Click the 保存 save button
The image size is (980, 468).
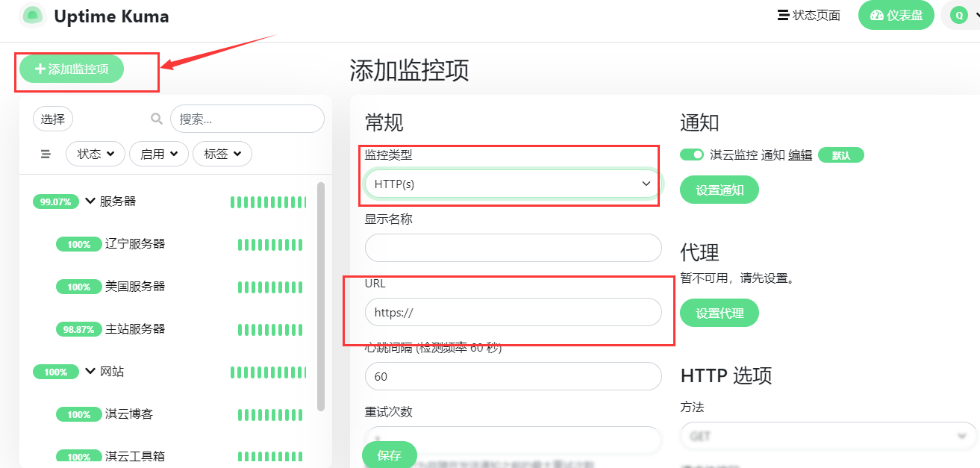390,455
